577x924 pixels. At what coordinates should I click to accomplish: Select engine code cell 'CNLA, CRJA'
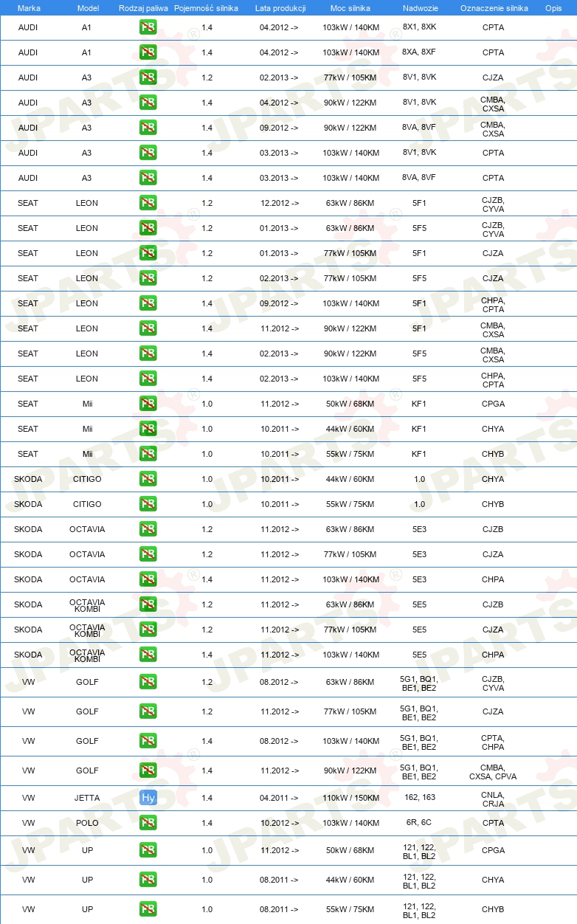(x=493, y=798)
